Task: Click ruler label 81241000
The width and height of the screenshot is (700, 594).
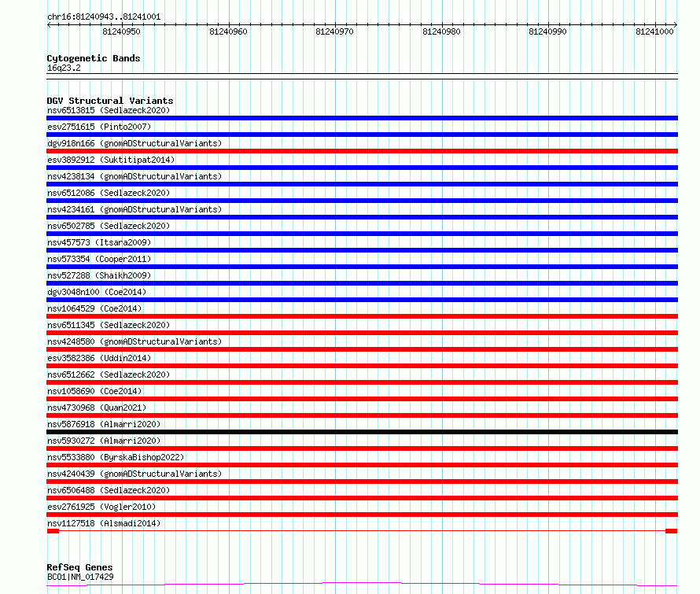Action: click(654, 31)
